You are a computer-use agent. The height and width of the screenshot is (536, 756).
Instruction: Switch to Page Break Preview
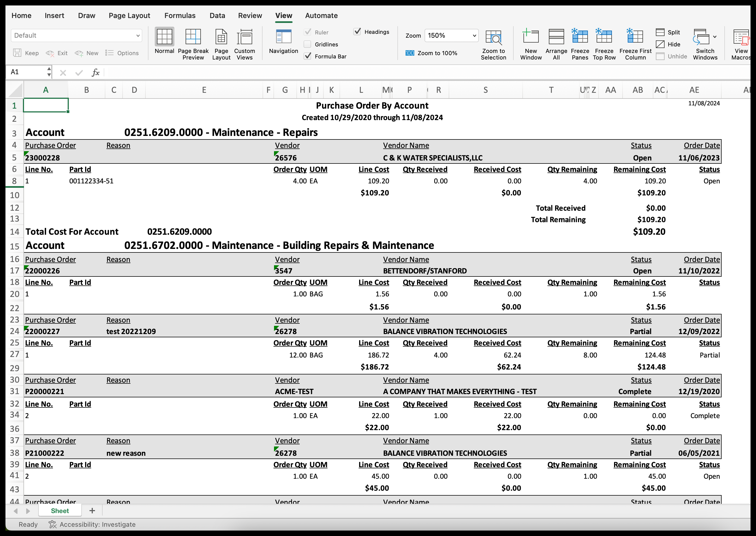193,37
